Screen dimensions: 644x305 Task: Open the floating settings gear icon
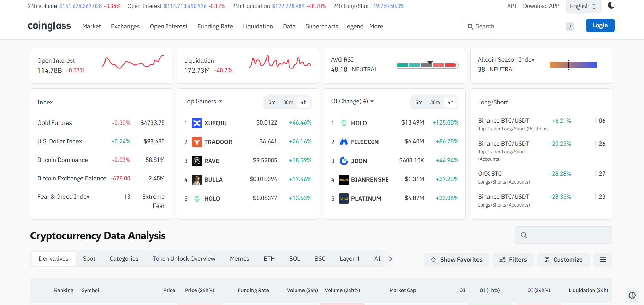pyautogui.click(x=632, y=295)
